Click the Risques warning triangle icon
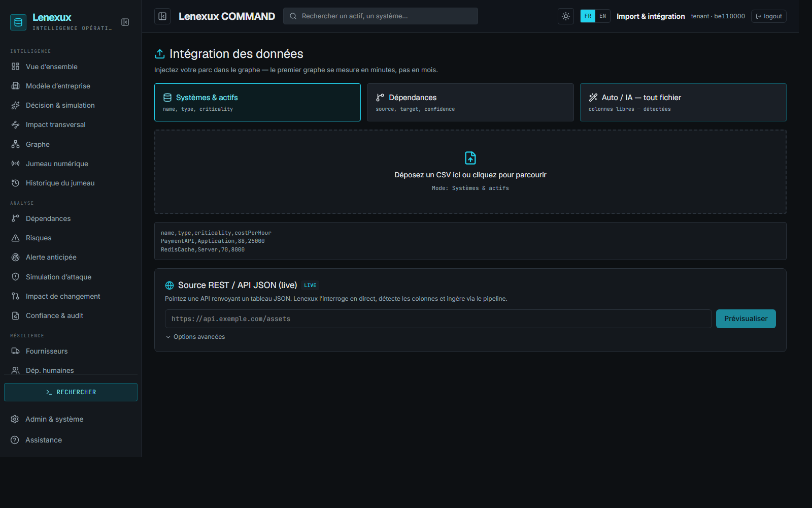Screen dimensions: 812x508 15,238
